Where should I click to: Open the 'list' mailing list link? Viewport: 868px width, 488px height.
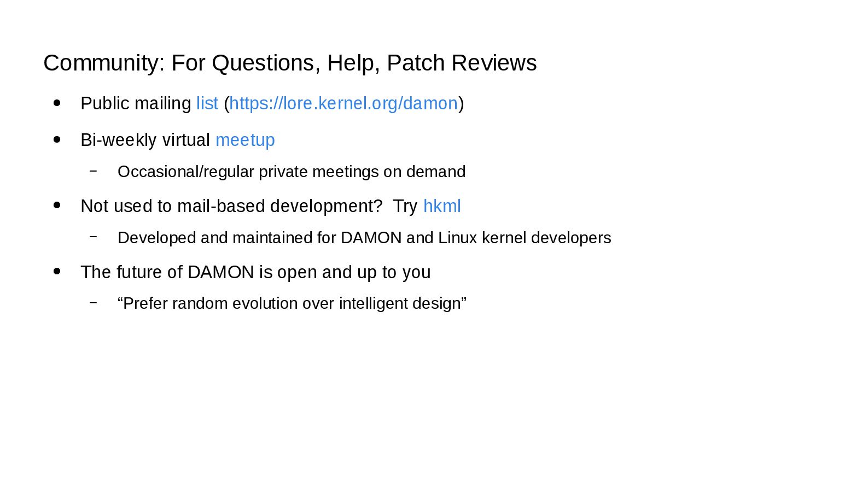click(x=207, y=103)
